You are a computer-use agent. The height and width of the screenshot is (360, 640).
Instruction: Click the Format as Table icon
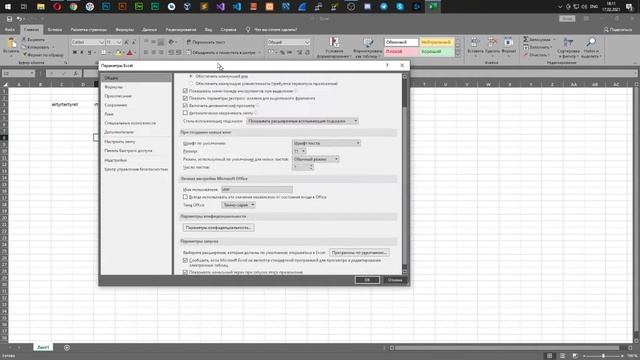click(x=368, y=42)
